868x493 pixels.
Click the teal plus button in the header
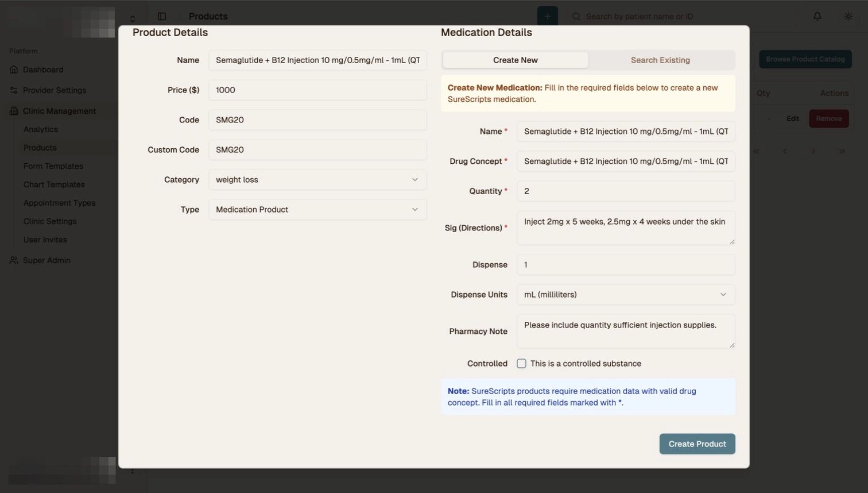547,16
